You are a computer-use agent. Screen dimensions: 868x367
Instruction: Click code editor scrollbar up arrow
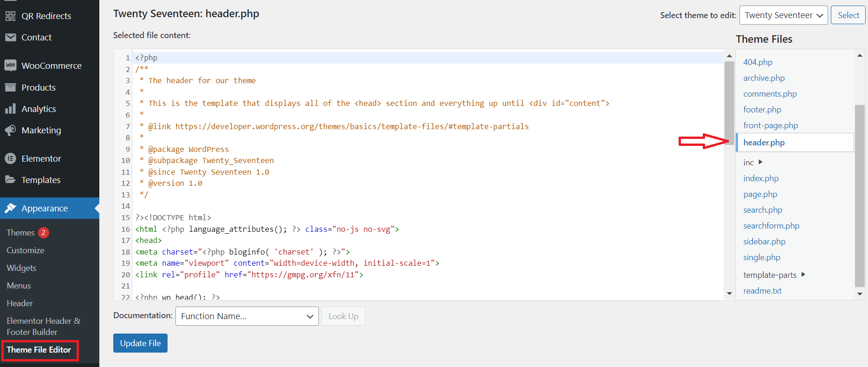(729, 56)
